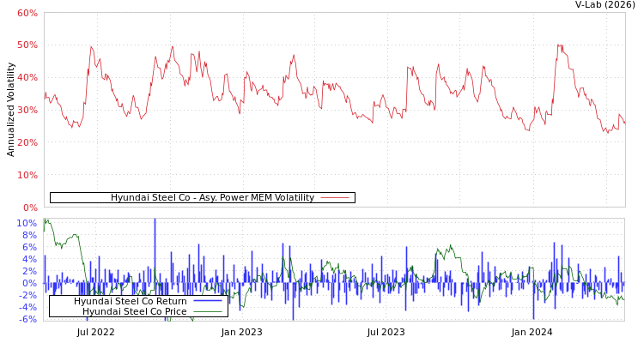Click the blue line sample in Return legend
The image size is (644, 343).
207,301
